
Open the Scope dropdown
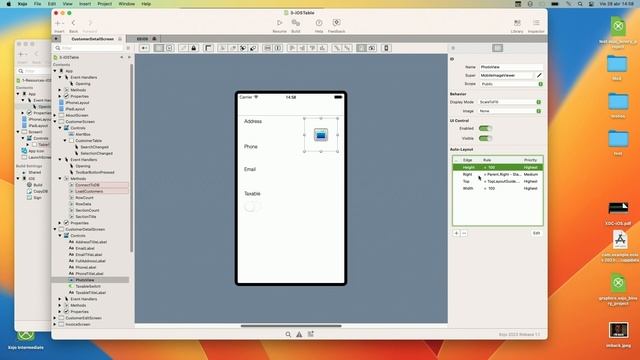[x=511, y=84]
